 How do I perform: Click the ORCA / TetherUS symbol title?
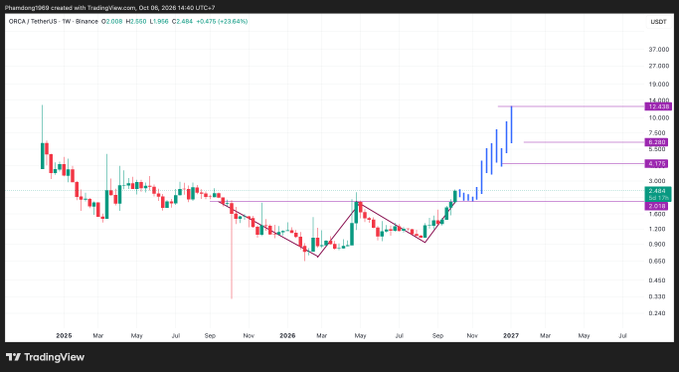coord(53,21)
